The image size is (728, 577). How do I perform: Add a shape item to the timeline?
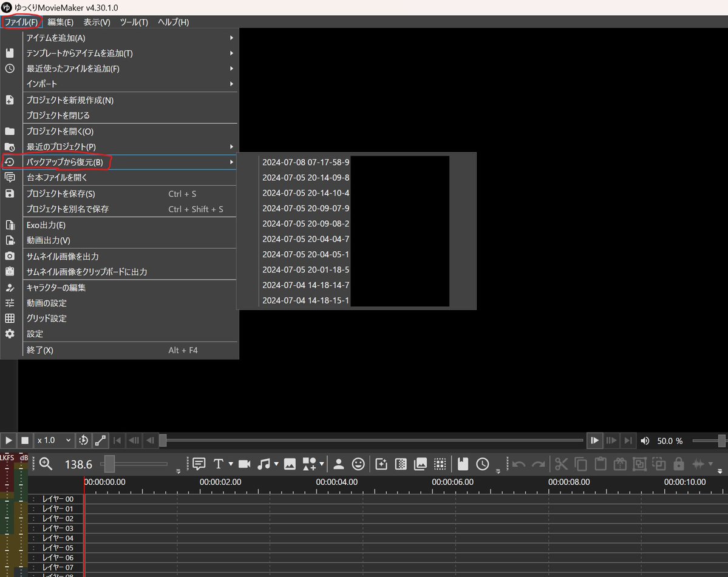tap(309, 464)
